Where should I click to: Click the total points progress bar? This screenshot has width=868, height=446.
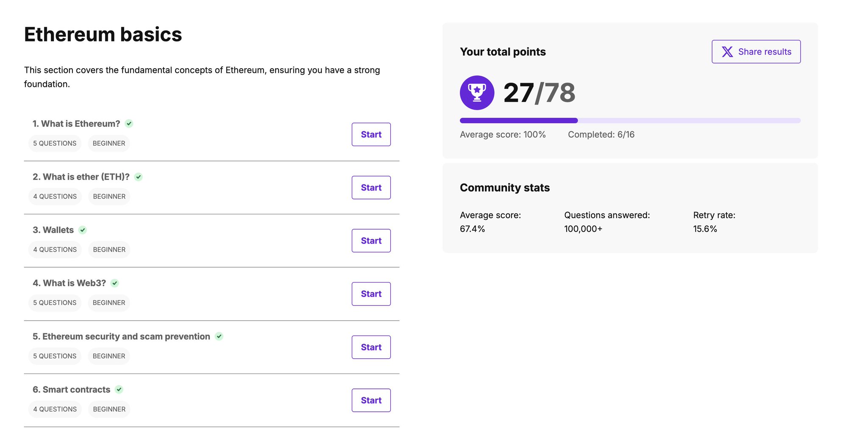(630, 121)
